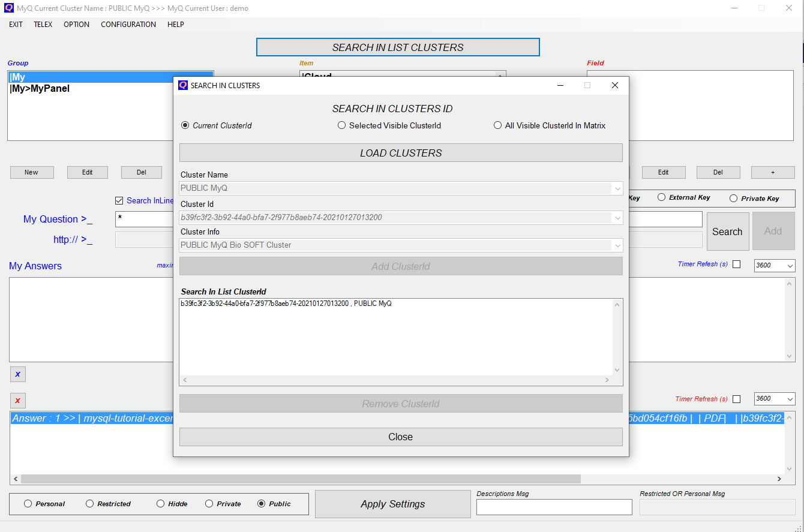Click the MyQ app icon in main title bar
The width and height of the screenshot is (804, 532).
9,8
